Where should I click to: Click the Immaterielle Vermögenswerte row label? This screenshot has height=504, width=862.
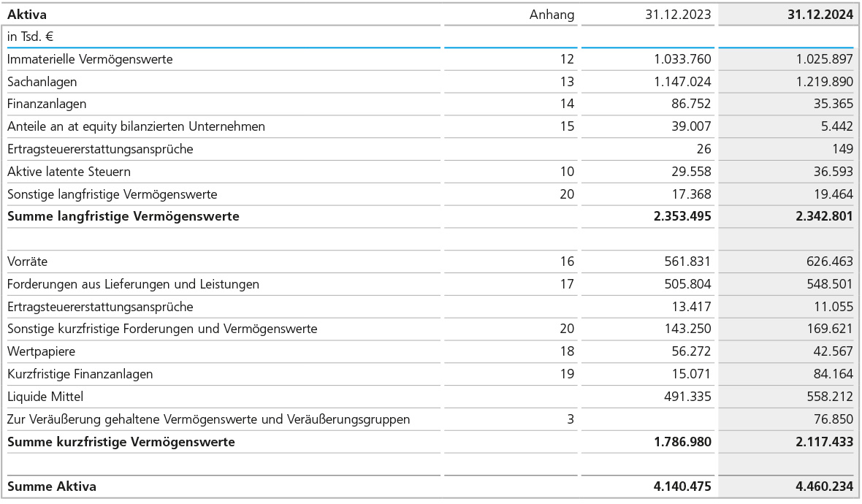[x=90, y=59]
